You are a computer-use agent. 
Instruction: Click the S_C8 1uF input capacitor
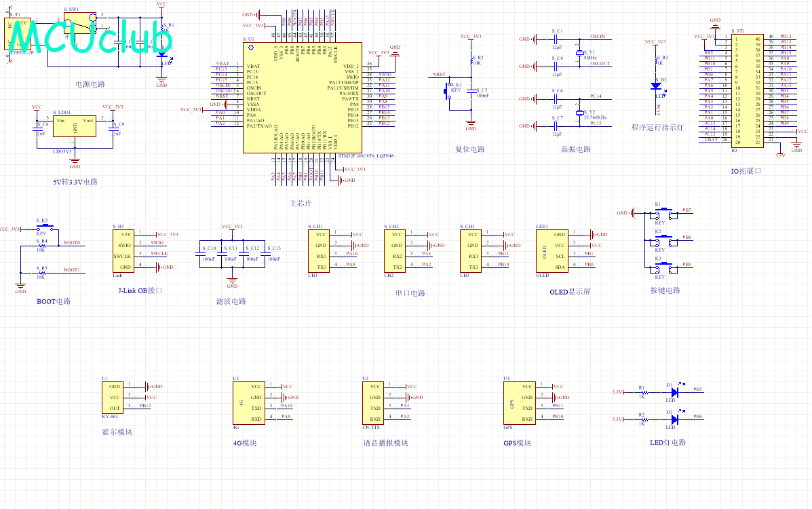click(37, 130)
